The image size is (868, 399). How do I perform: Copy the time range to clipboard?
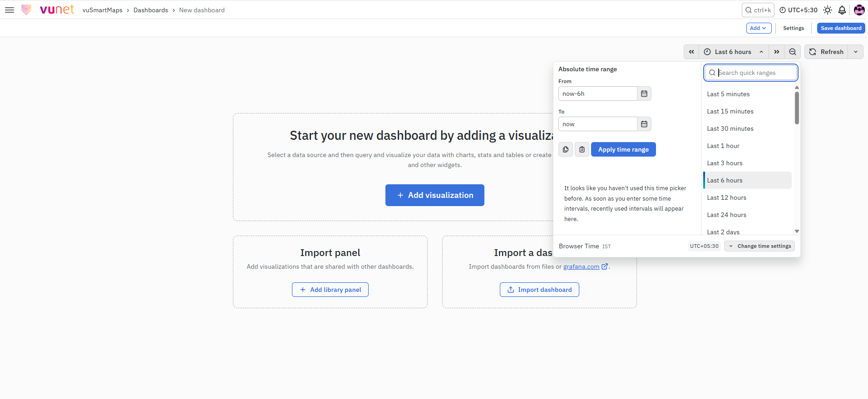[x=566, y=149]
